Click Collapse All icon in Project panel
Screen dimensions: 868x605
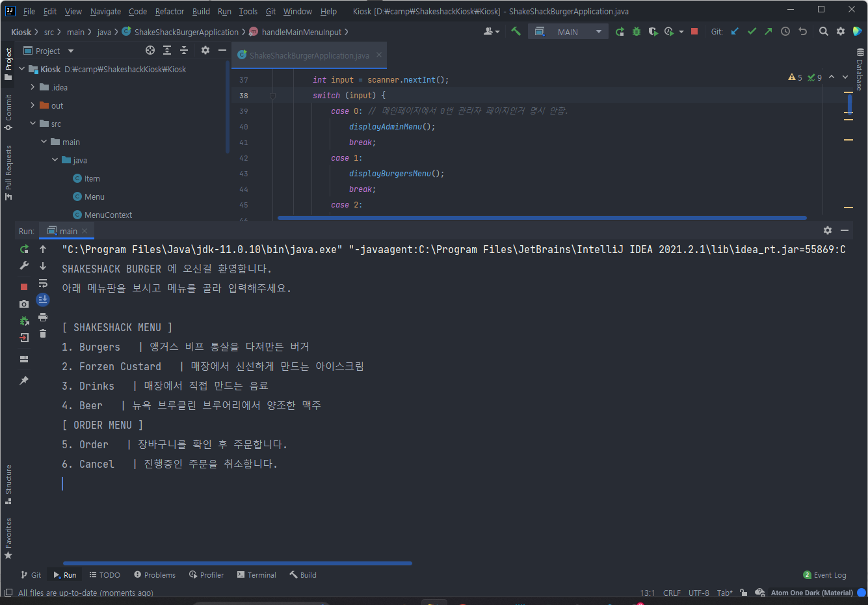point(184,50)
